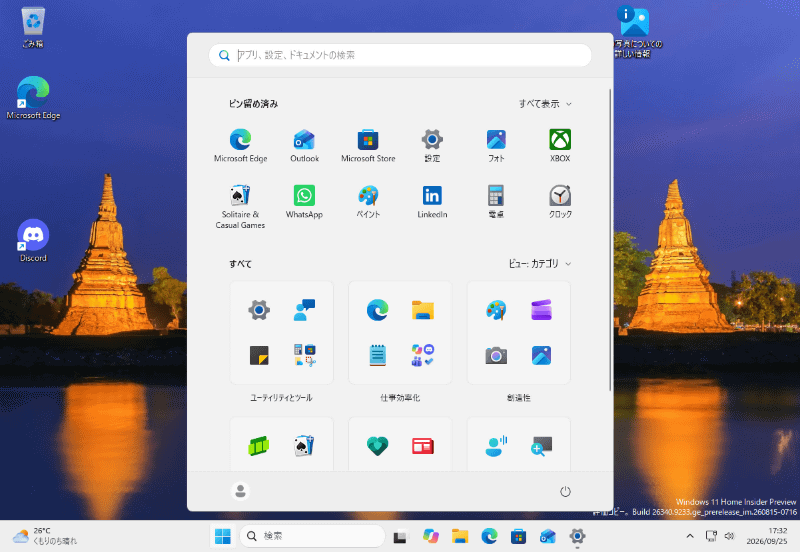Image resolution: width=800 pixels, height=552 pixels.
Task: Open Microsoft Edge on taskbar
Action: [489, 536]
